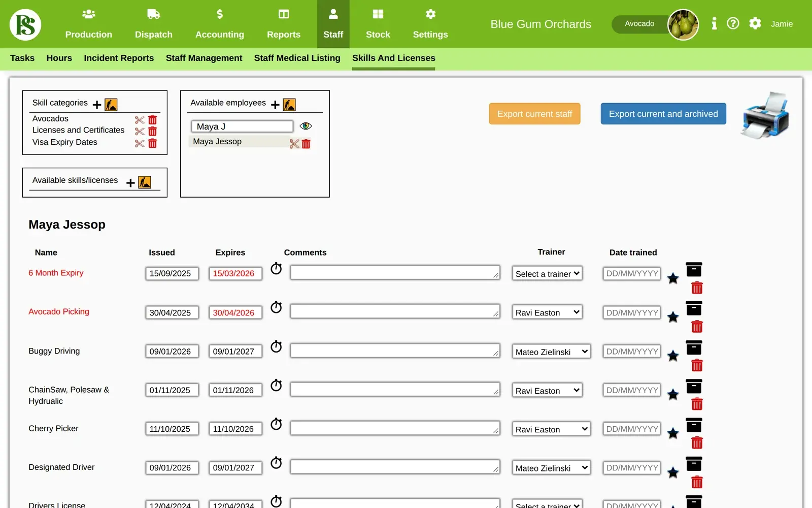Archive the ChainSaw, Polesaw & Hydrualic skill
The width and height of the screenshot is (812, 508).
694,386
